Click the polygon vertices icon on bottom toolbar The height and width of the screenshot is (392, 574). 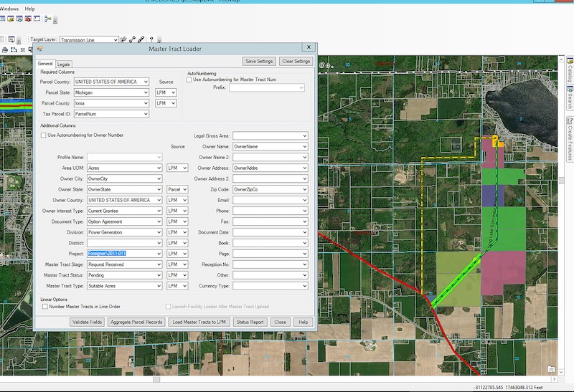pos(14,49)
